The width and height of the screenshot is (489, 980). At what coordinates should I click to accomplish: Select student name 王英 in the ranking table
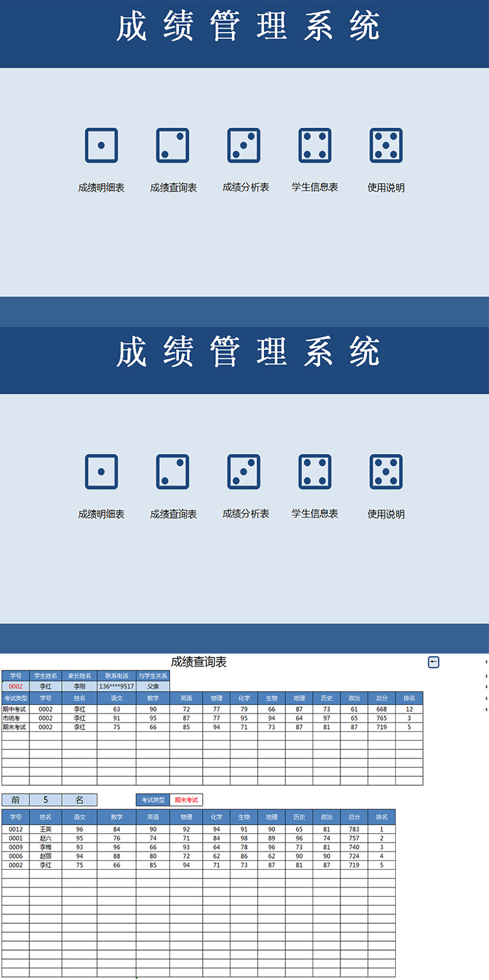click(x=46, y=829)
